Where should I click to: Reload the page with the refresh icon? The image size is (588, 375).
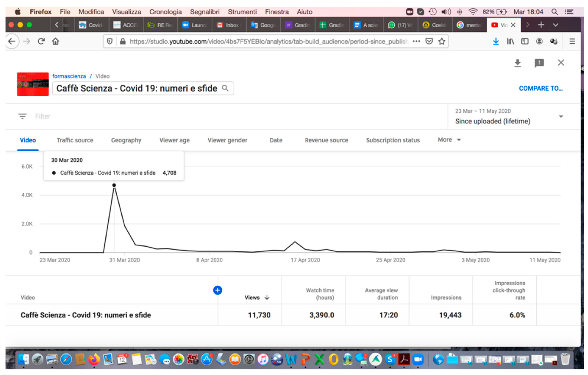(x=41, y=41)
